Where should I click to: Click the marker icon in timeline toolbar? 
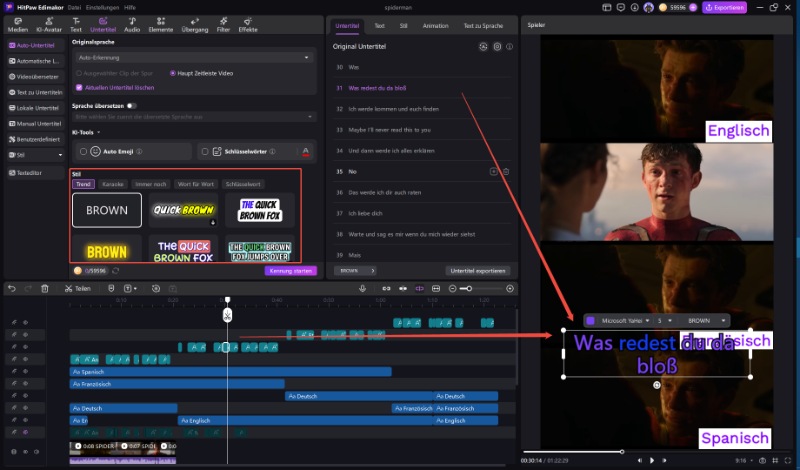coord(111,288)
